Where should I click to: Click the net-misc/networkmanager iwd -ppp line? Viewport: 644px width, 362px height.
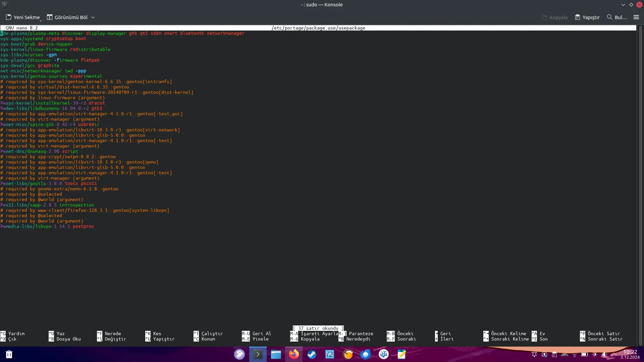[43, 71]
